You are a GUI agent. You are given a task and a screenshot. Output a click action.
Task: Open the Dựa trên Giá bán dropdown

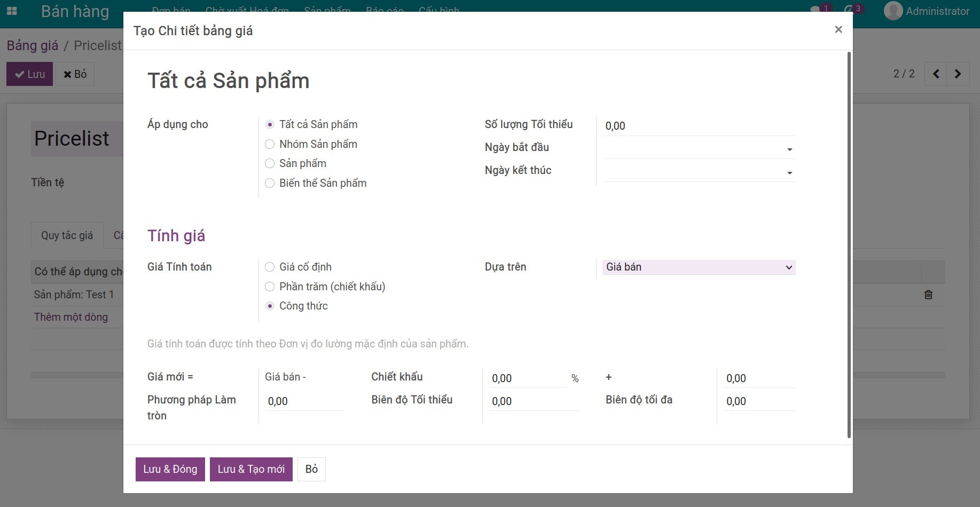[699, 267]
